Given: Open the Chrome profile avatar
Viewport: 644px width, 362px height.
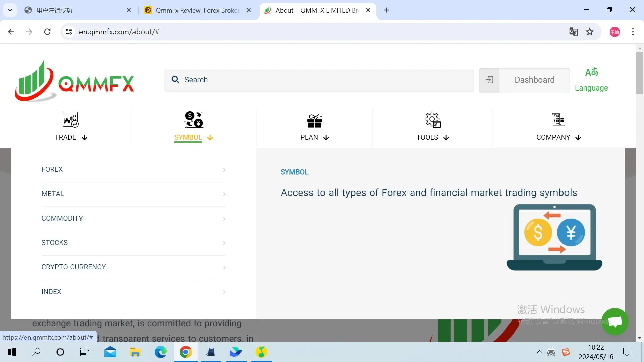Looking at the screenshot, I should point(615,32).
